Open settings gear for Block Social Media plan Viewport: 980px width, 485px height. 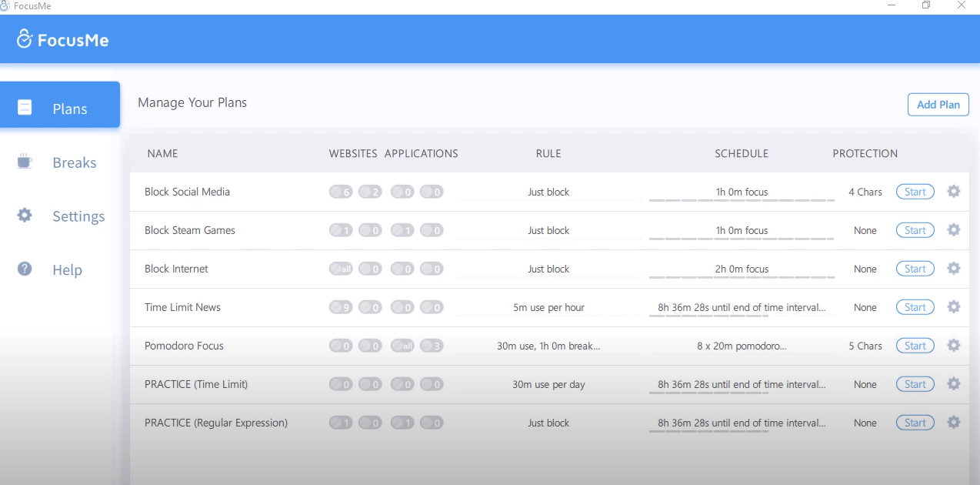pyautogui.click(x=954, y=192)
